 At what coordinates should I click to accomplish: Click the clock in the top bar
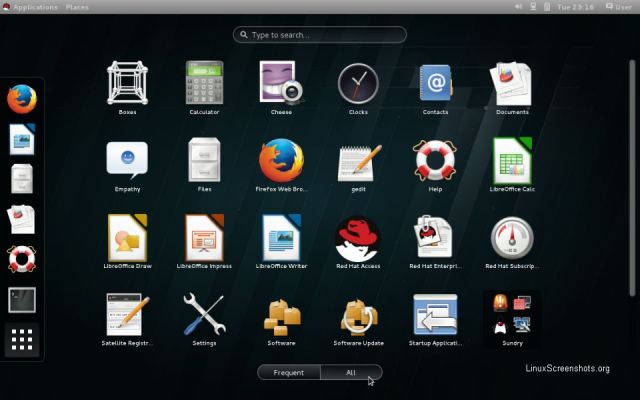point(576,7)
